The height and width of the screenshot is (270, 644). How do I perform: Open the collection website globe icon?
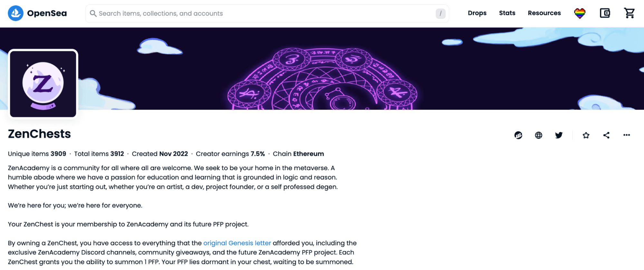(538, 135)
